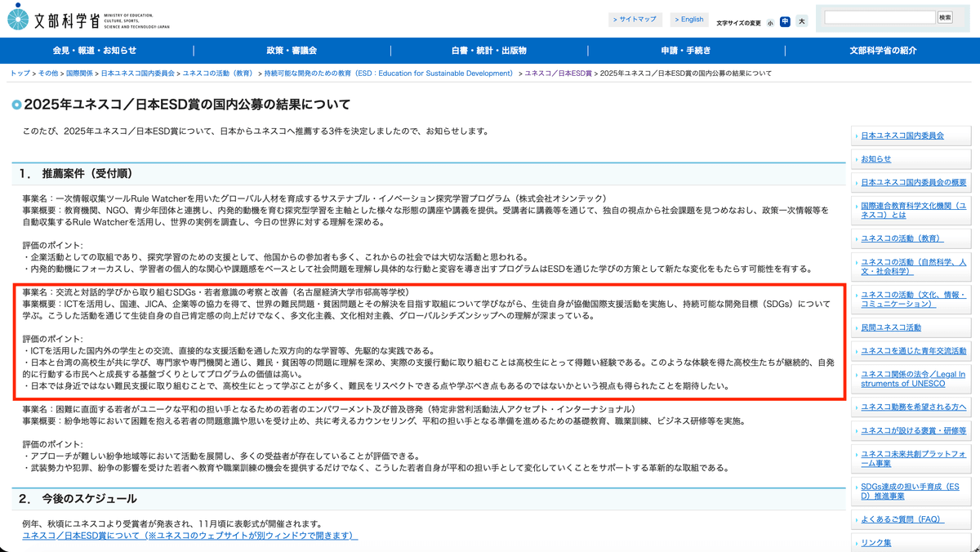Viewport: 980px width, 552px height.
Task: Click the トップ breadcrumb link
Action: [20, 73]
